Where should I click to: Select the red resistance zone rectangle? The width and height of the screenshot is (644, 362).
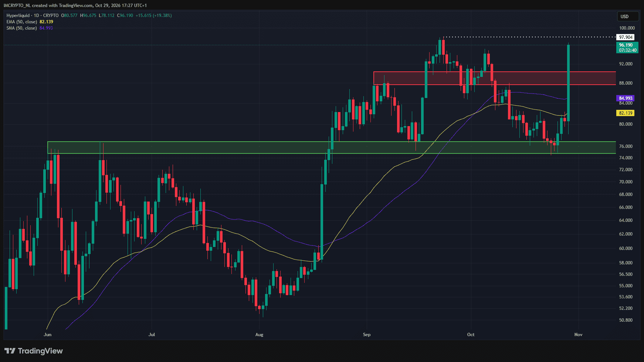[x=495, y=78]
